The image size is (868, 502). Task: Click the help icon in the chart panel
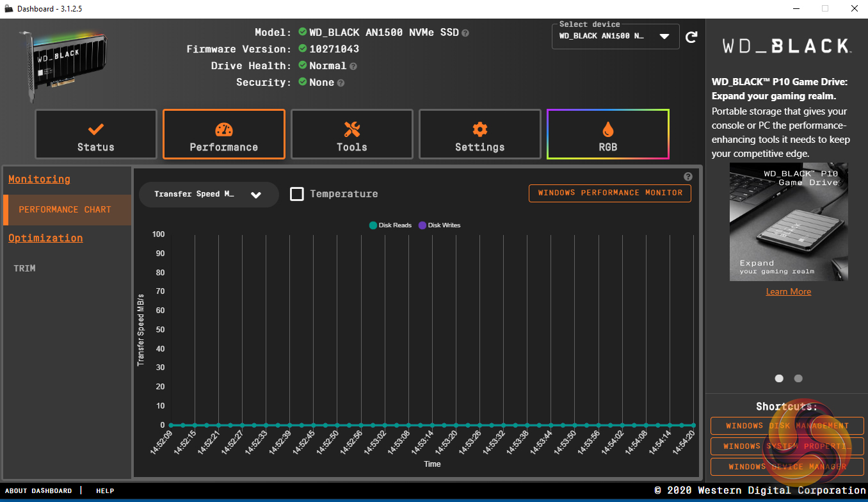(x=688, y=177)
